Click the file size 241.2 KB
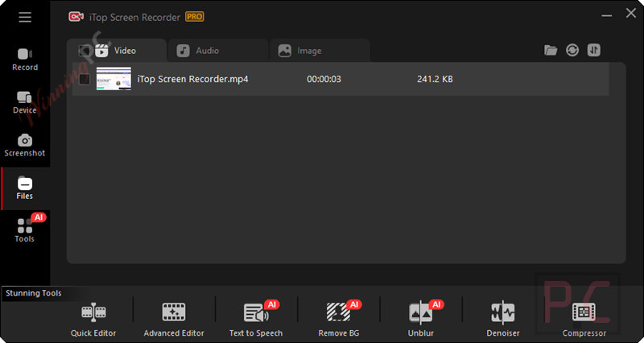 pos(435,79)
